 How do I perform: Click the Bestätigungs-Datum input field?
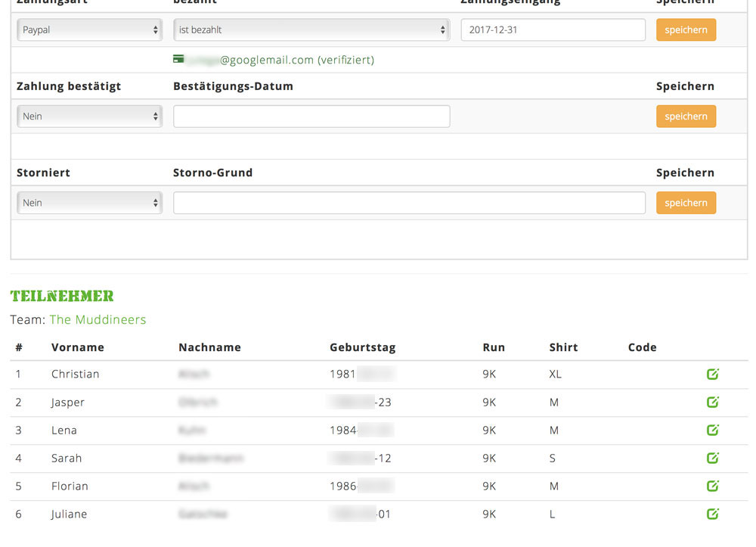(x=311, y=117)
